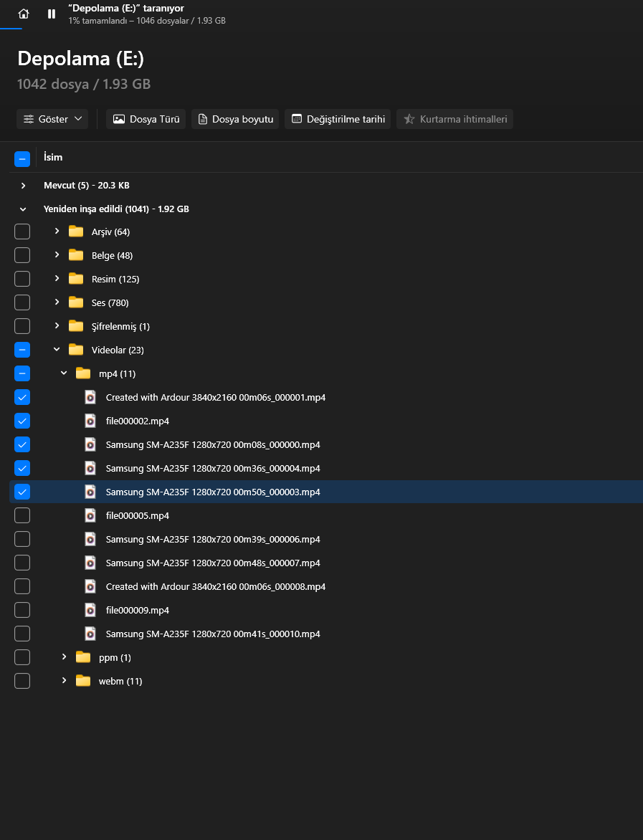Collapse the Yeniden inşa edildi group

coord(23,209)
